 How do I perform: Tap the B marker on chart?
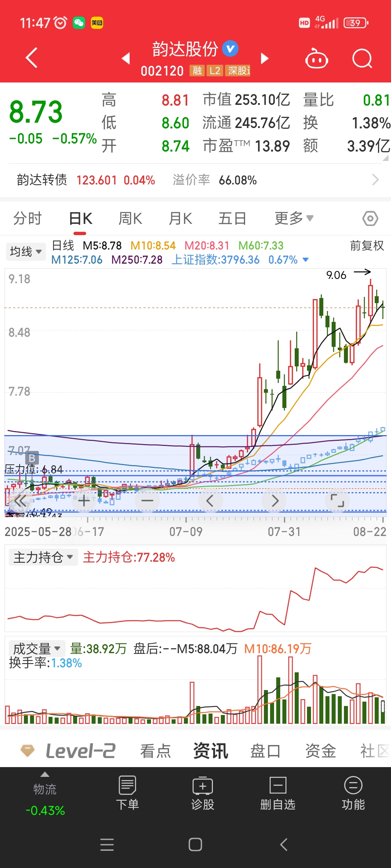32,458
